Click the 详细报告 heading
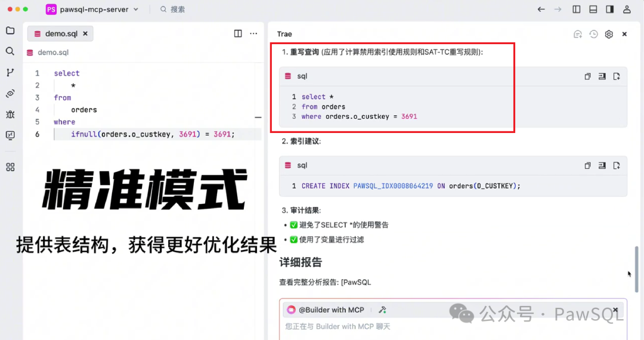The height and width of the screenshot is (340, 644). (x=301, y=262)
